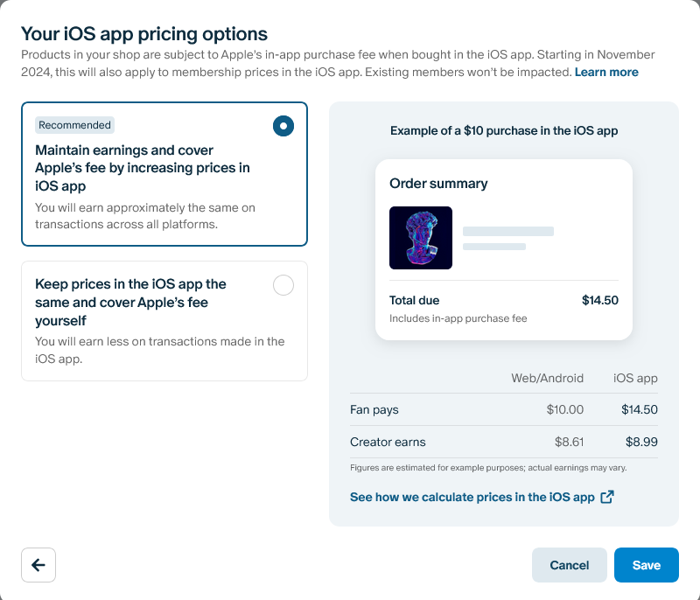Click the iOS app column header
700x600 pixels.
pos(635,379)
